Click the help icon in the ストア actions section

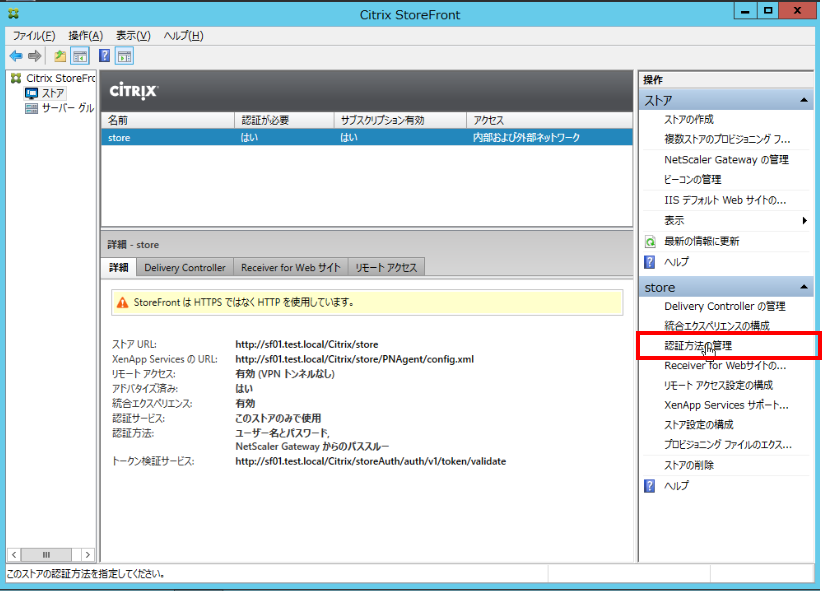(x=650, y=262)
